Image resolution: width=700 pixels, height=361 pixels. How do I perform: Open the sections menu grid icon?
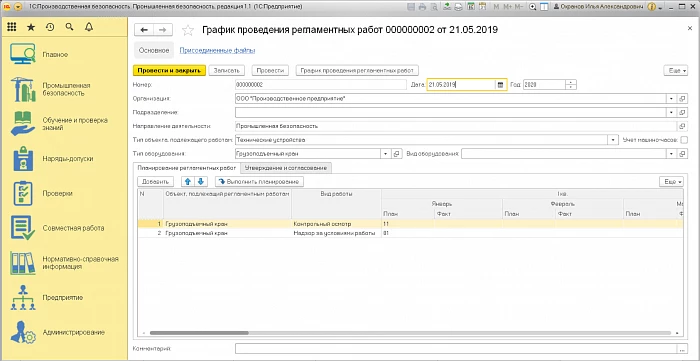point(12,27)
